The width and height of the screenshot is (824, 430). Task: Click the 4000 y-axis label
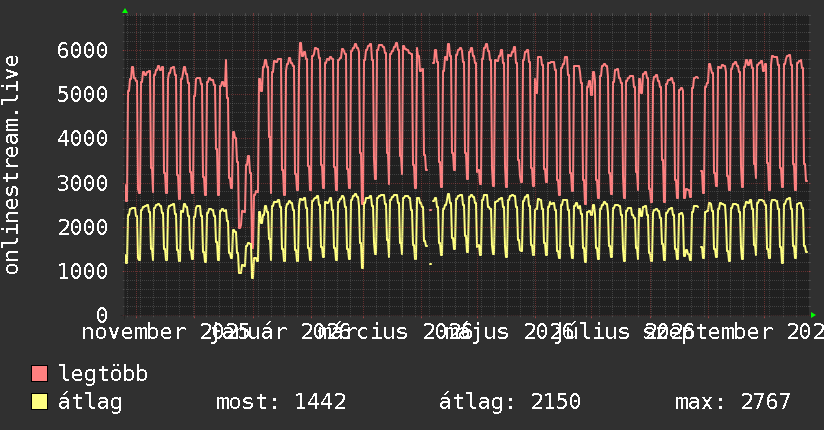click(x=83, y=139)
